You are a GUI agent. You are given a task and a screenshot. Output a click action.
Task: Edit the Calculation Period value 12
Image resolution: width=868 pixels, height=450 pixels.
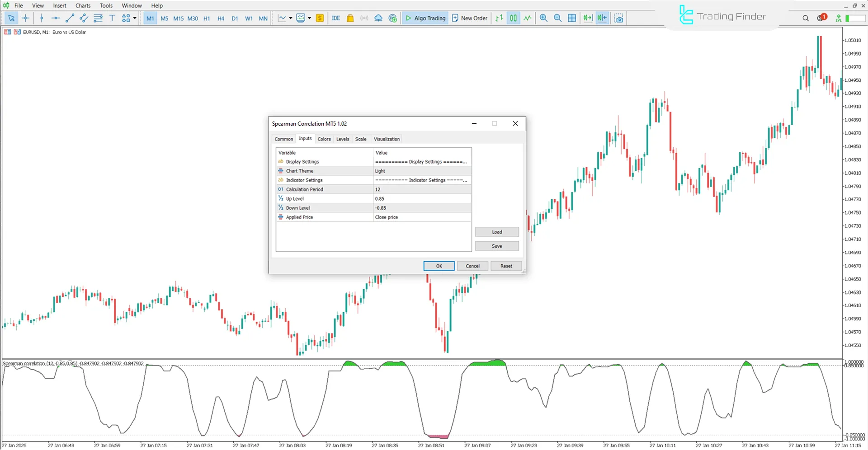[x=421, y=189]
